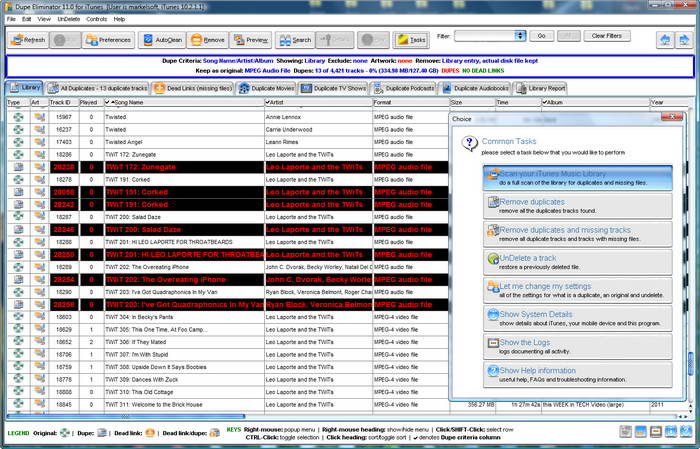Click the forward arrow navigation icon
700x449 pixels.
tap(684, 40)
